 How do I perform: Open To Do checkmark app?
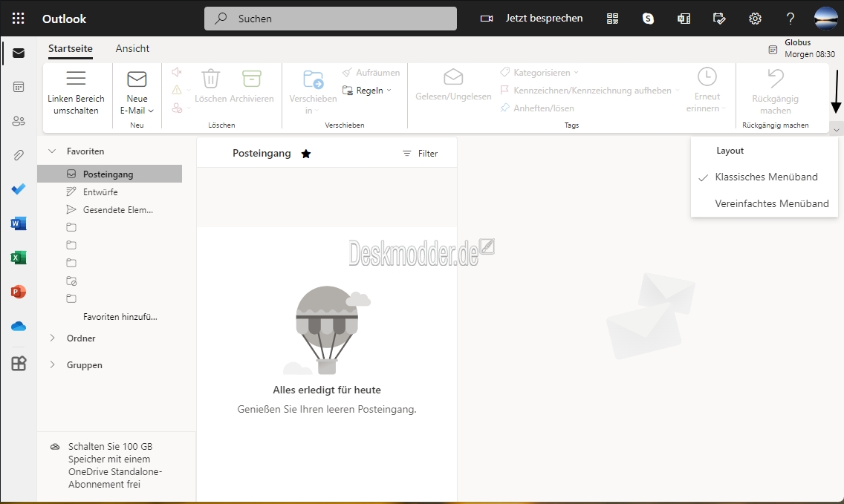(x=19, y=189)
